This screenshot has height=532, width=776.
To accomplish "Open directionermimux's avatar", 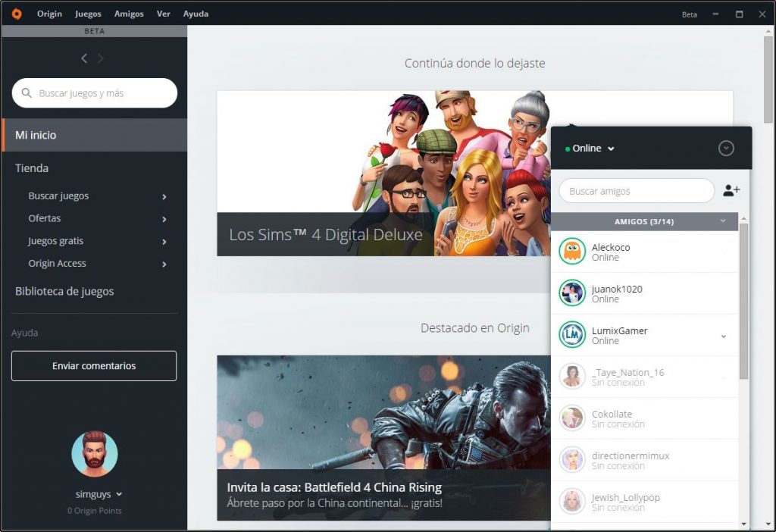I will click(x=572, y=460).
